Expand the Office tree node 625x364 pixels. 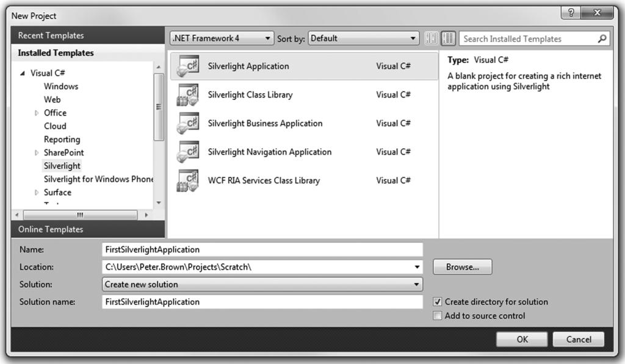[x=36, y=113]
